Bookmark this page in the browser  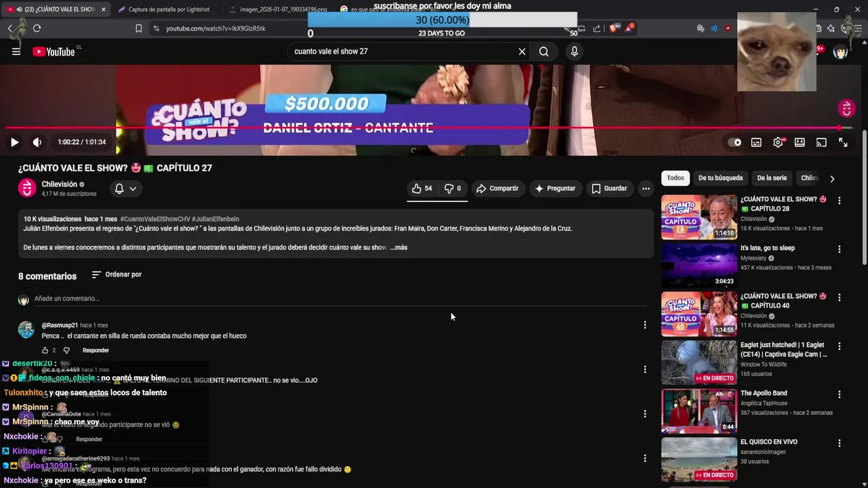tap(138, 28)
